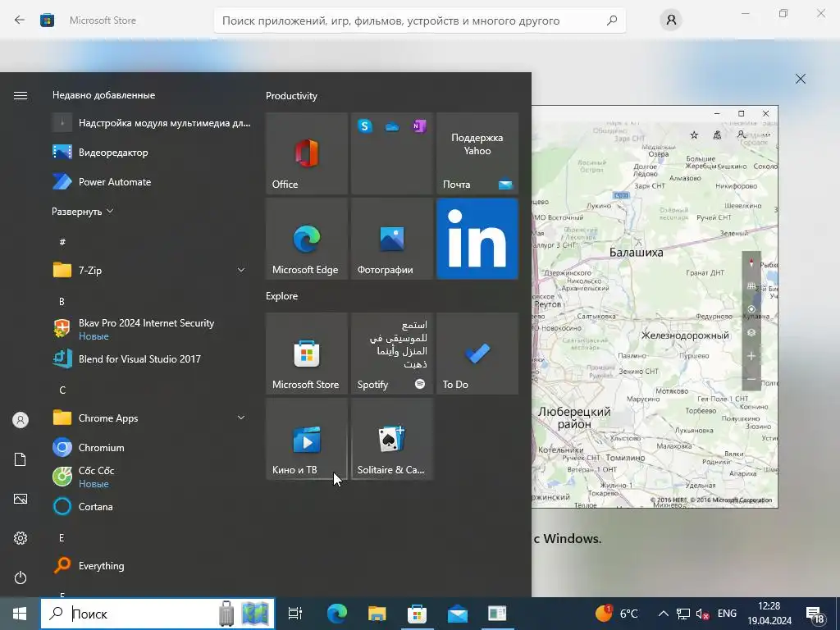The image size is (840, 630).
Task: Open the Почта mail tile
Action: [477, 153]
